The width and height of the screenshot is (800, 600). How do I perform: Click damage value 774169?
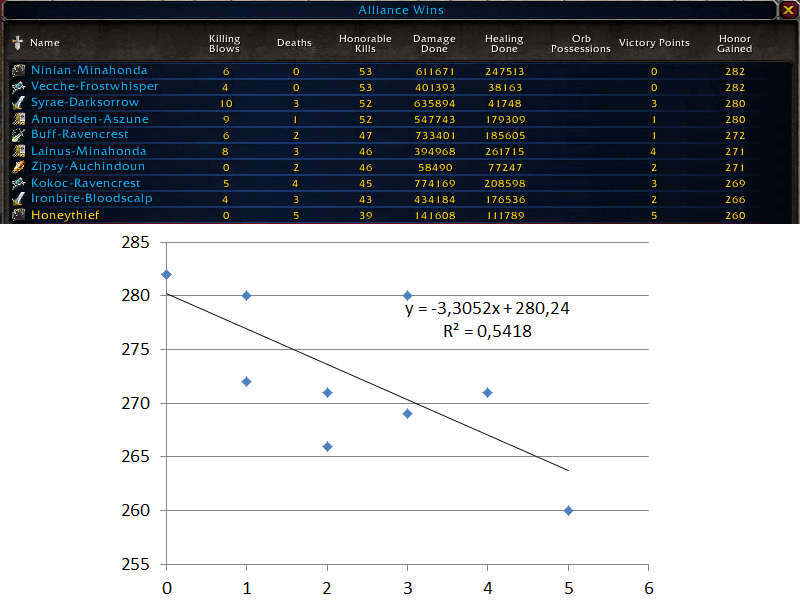(x=435, y=184)
